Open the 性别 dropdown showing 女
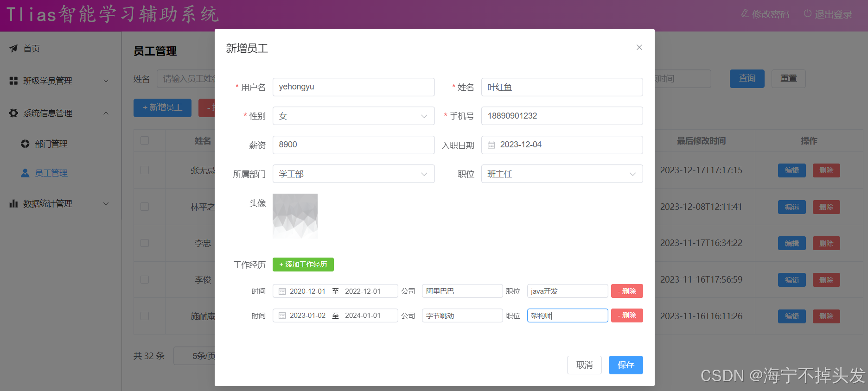The height and width of the screenshot is (391, 868). [x=353, y=116]
